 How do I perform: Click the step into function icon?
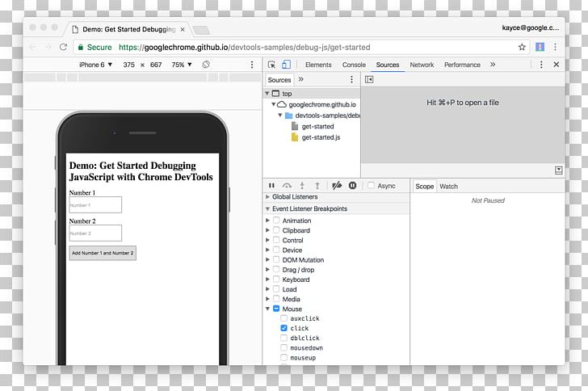[302, 185]
